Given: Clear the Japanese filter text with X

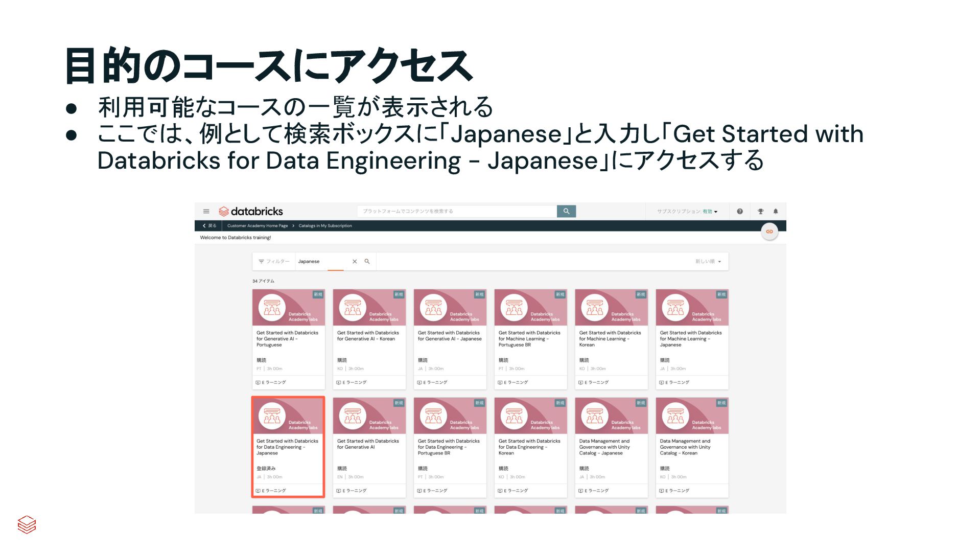Looking at the screenshot, I should coord(355,261).
